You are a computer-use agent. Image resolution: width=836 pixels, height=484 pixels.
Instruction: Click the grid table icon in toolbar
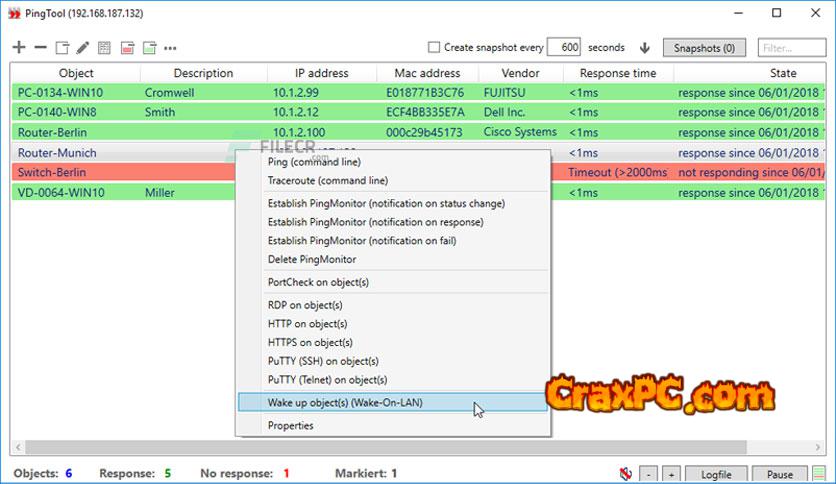(x=105, y=48)
